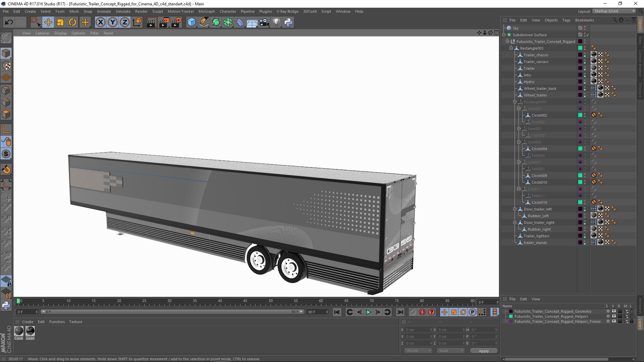Click the MoGraph menu item
644x362 pixels.
(x=206, y=11)
